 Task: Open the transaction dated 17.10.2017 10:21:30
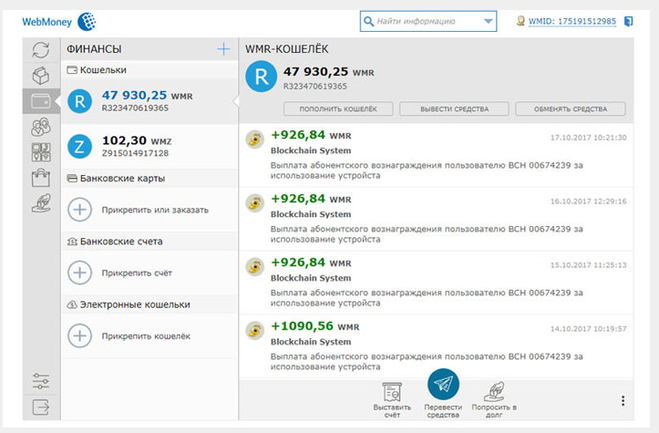click(436, 155)
